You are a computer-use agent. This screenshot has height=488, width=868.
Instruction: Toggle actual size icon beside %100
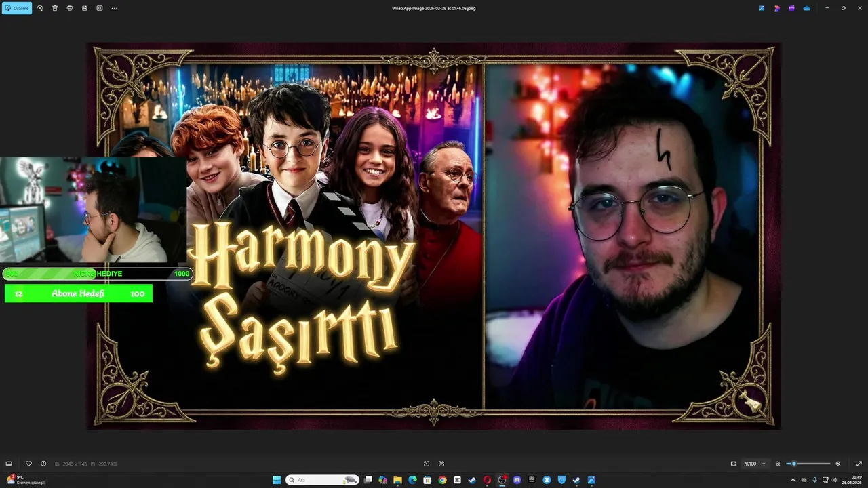[x=734, y=464]
